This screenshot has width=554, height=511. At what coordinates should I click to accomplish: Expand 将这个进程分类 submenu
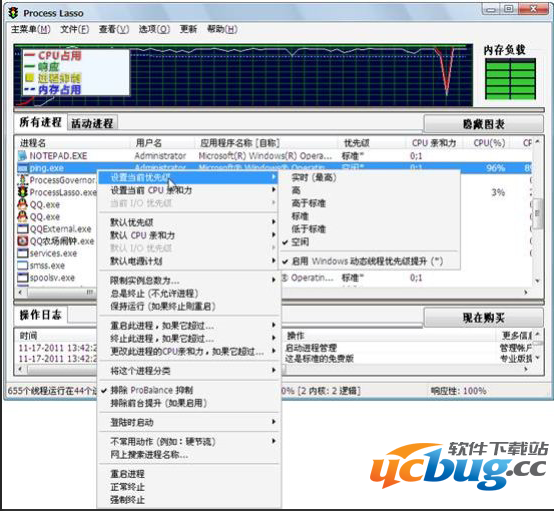click(x=189, y=371)
